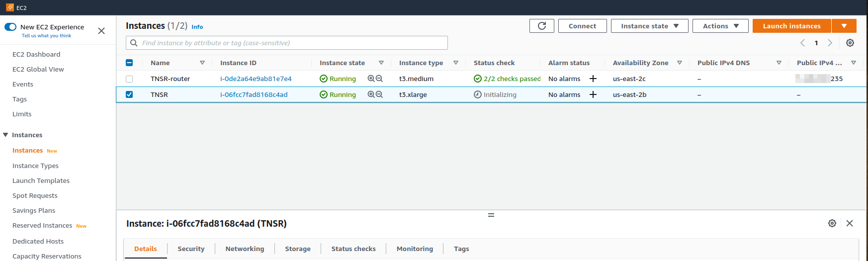Viewport: 868px width, 261px height.
Task: Open instance ID i-0de2a64e9ab81e7e4 link
Action: click(x=256, y=79)
